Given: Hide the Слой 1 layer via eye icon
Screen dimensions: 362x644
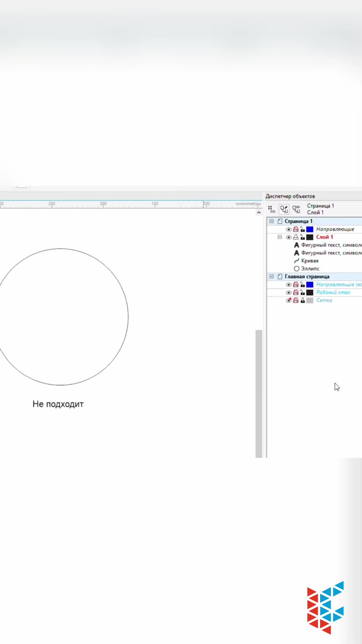Looking at the screenshot, I should [x=289, y=237].
